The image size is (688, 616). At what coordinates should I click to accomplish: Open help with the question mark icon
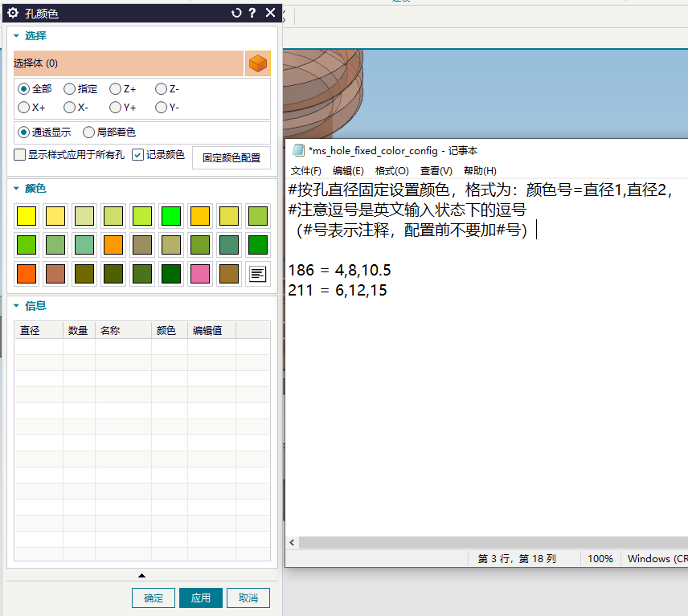[252, 13]
